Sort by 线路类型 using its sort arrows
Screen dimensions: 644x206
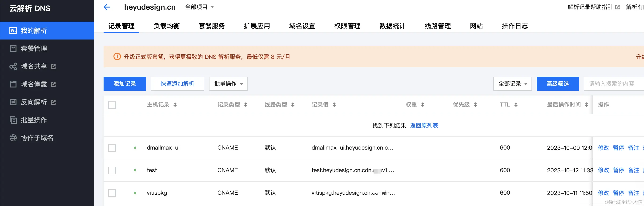293,105
